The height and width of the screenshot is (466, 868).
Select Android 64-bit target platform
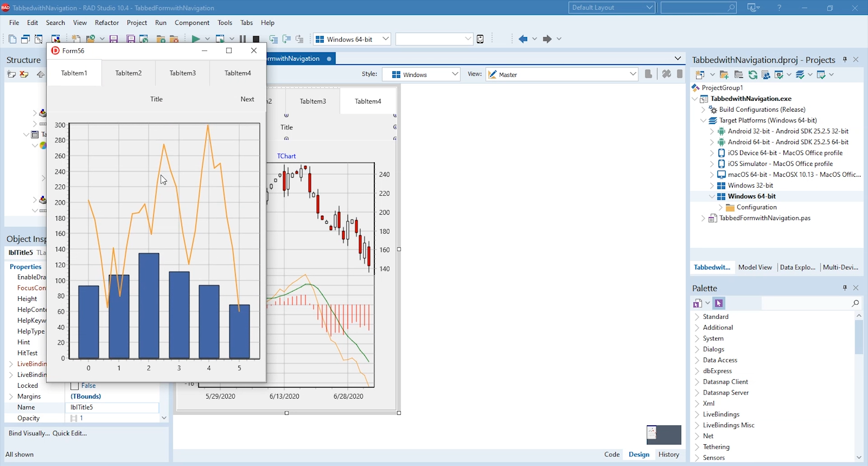788,142
